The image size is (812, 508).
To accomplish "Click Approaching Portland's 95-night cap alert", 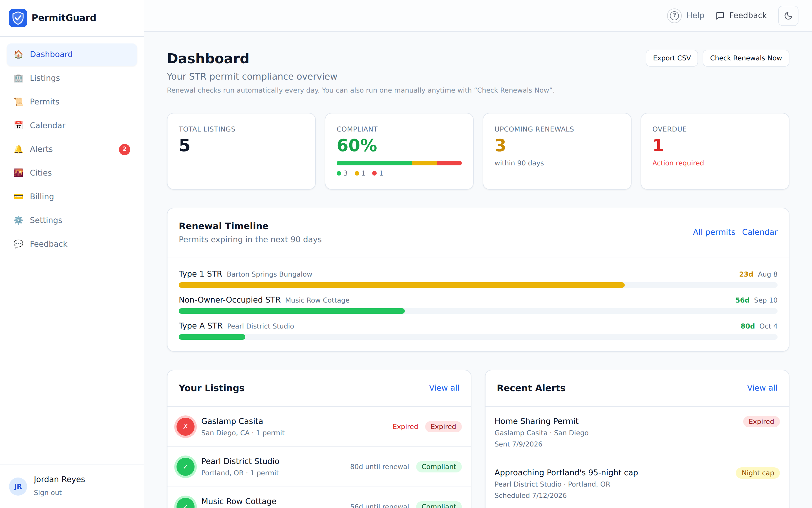I will (x=637, y=484).
